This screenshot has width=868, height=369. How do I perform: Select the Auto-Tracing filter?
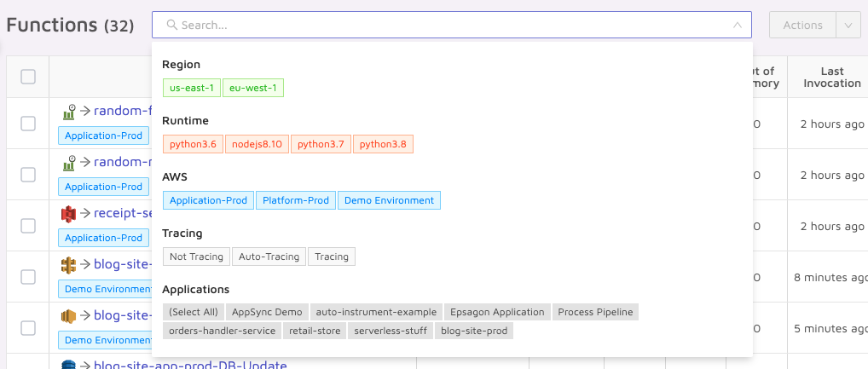tap(269, 257)
